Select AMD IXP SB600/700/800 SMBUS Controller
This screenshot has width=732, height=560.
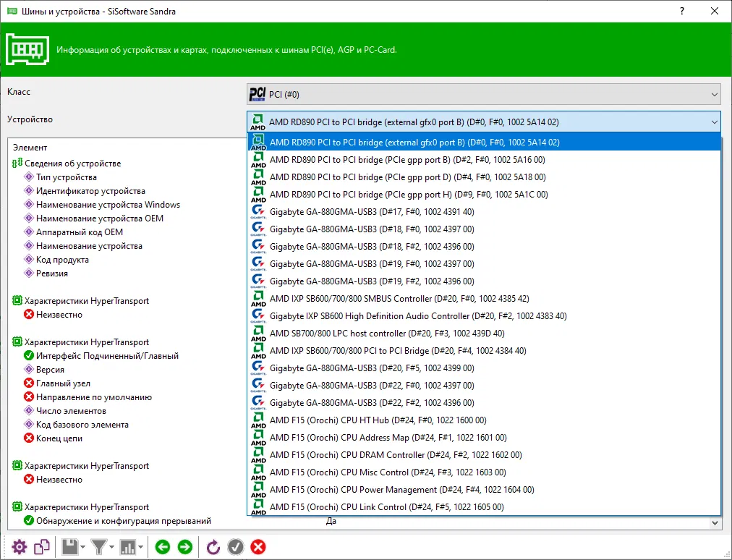484,298
